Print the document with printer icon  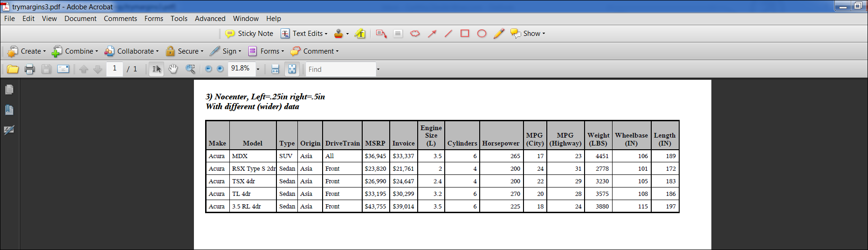pyautogui.click(x=30, y=69)
